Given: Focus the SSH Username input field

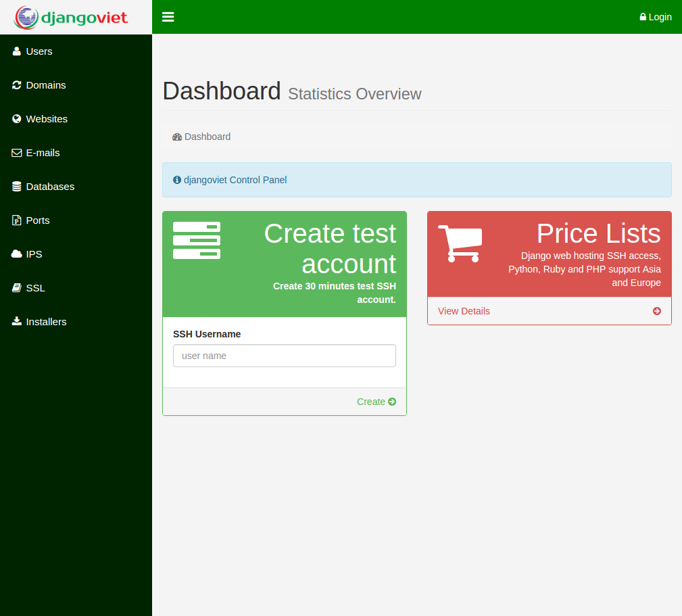Looking at the screenshot, I should coord(285,356).
